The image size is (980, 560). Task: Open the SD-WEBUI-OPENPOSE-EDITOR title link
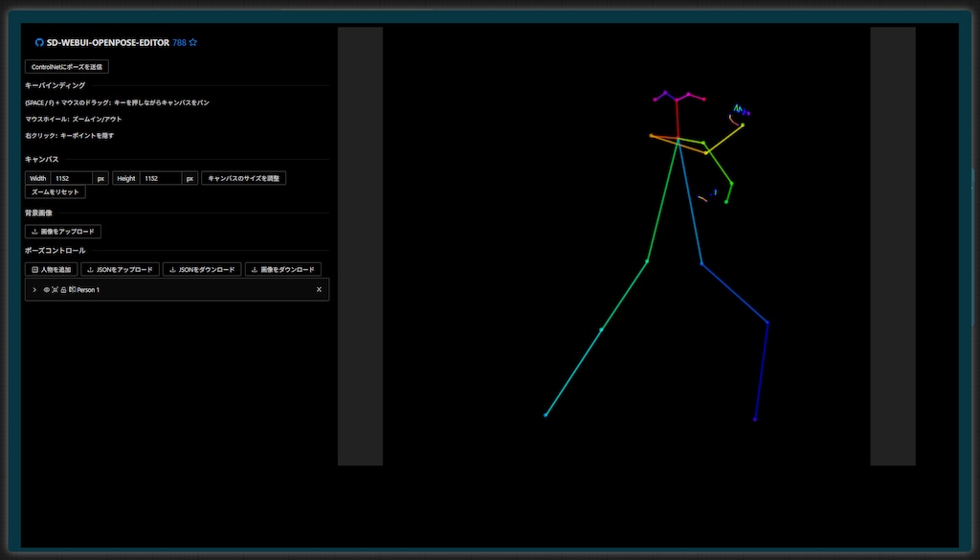click(107, 42)
